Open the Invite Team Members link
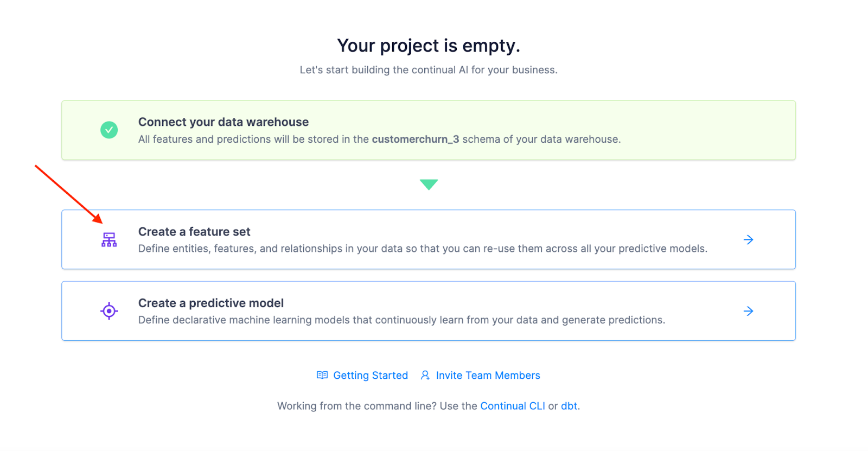Screen dimensions: 868x451 click(x=488, y=376)
